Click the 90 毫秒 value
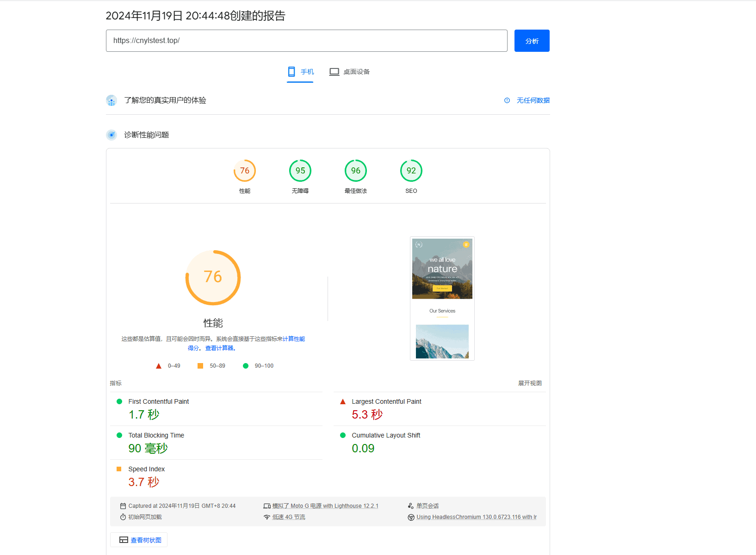Viewport: 756px width, 555px height. pos(148,448)
